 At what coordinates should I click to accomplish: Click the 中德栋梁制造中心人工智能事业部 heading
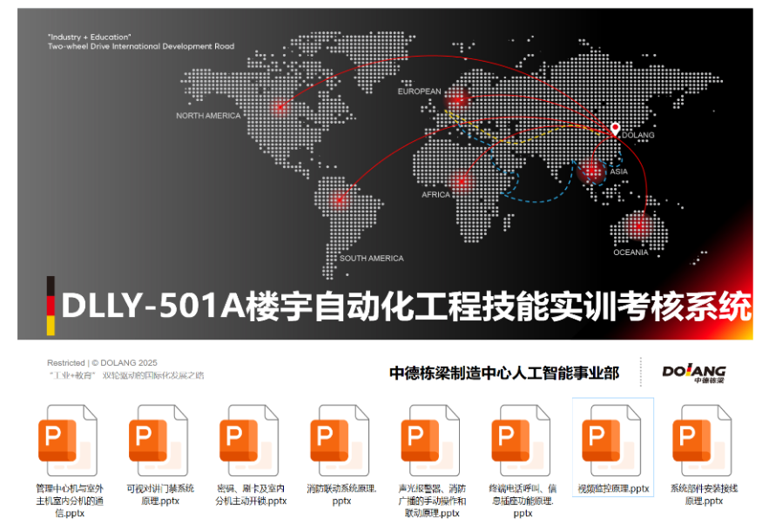504,374
